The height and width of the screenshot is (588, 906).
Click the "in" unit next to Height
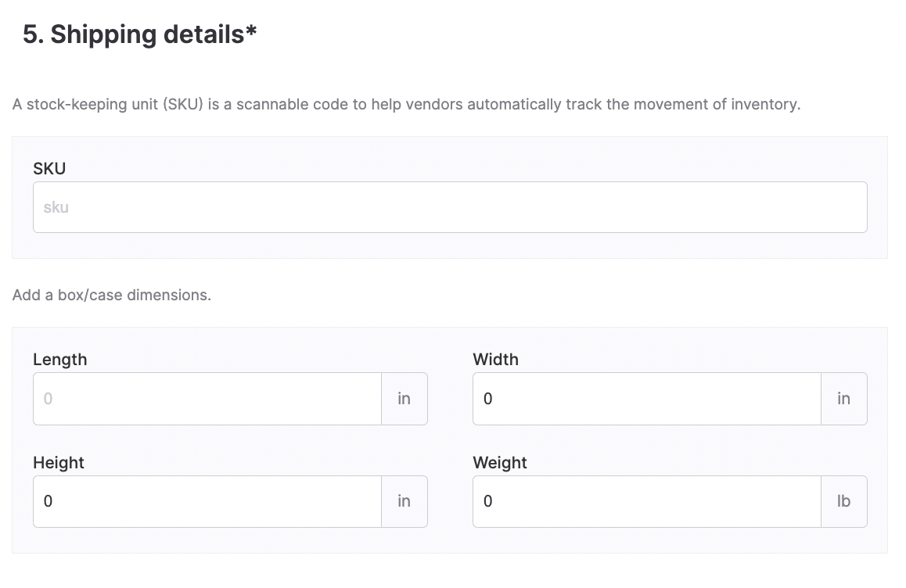click(x=404, y=501)
